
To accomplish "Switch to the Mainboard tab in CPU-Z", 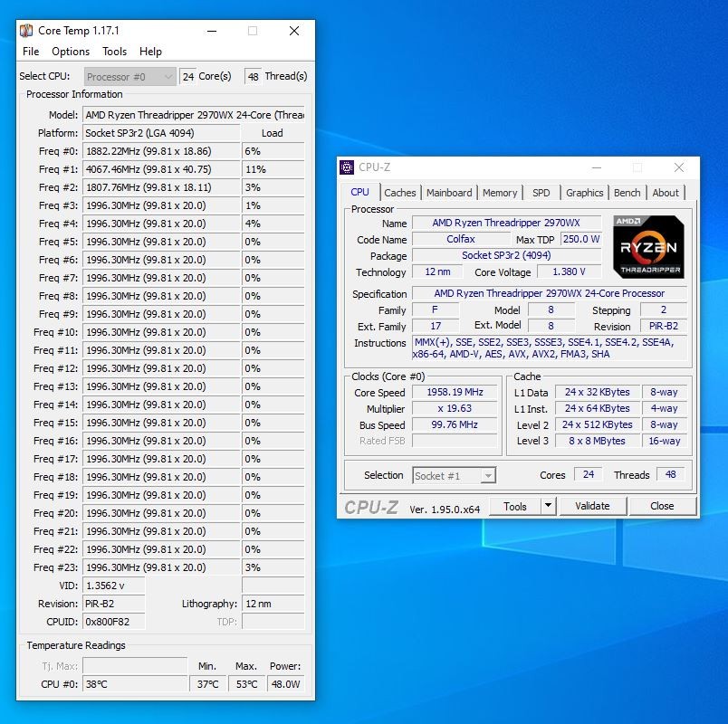I will coord(449,193).
